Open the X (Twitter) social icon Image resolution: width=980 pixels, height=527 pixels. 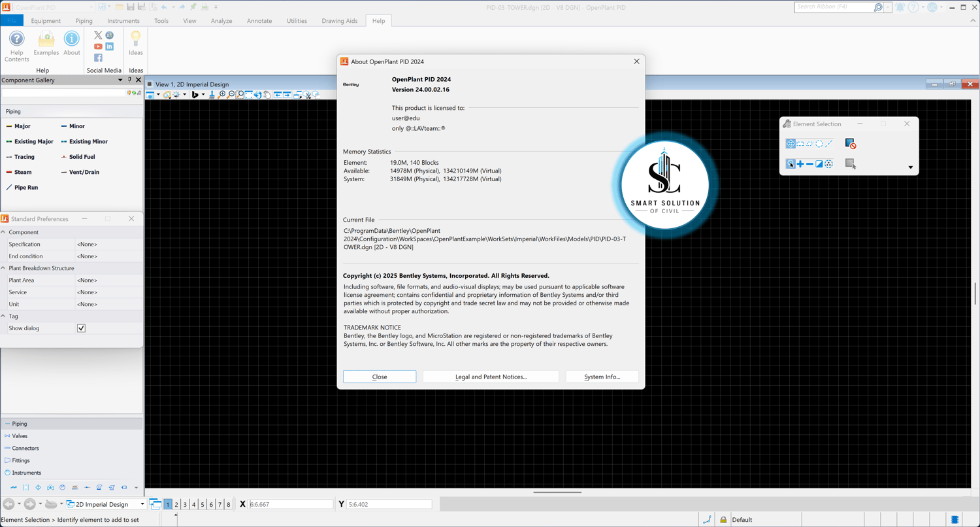(x=98, y=35)
